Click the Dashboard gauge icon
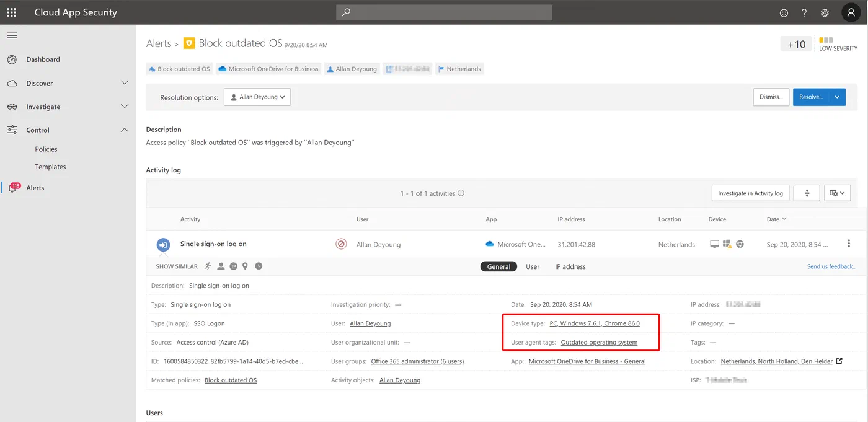 (12, 59)
